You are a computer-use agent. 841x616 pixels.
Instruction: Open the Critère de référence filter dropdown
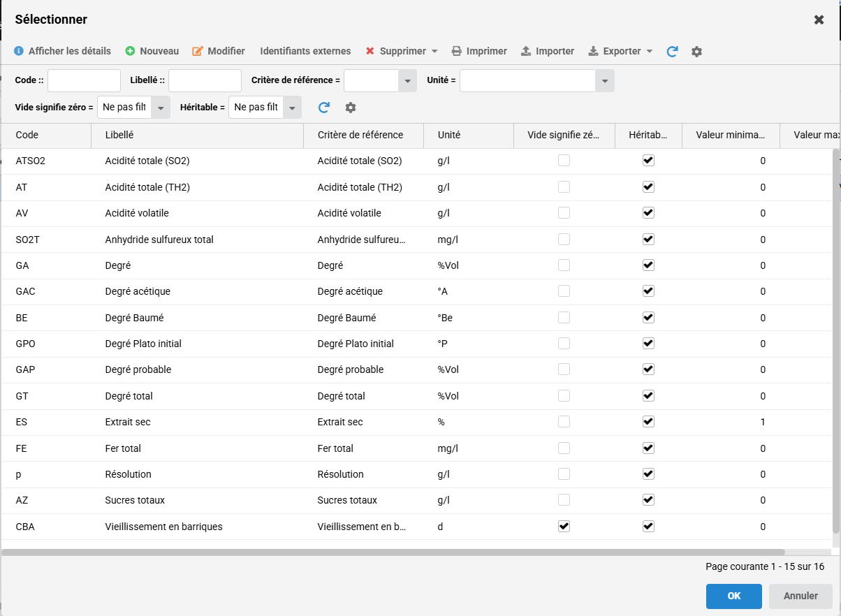point(407,81)
